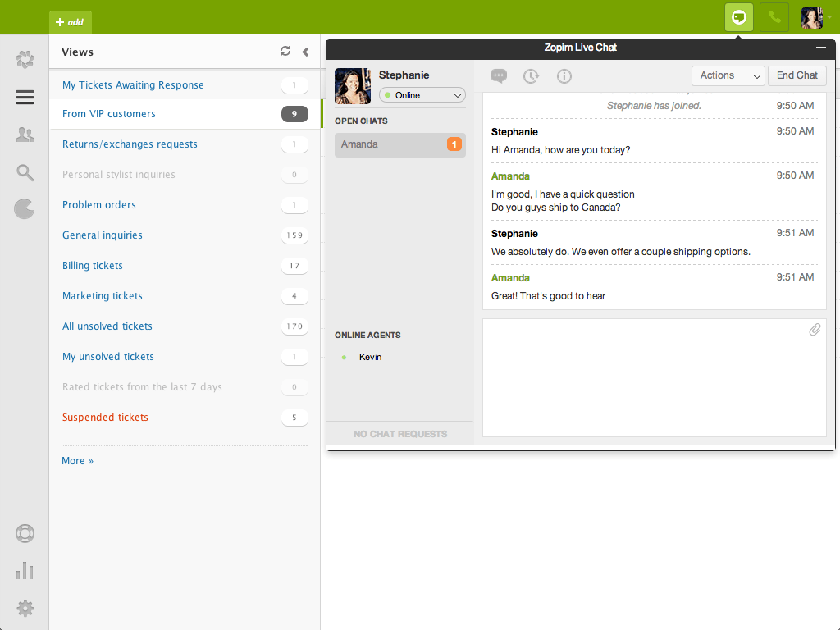Click Stephanie's profile photo in chat panel
The height and width of the screenshot is (630, 840).
click(353, 85)
